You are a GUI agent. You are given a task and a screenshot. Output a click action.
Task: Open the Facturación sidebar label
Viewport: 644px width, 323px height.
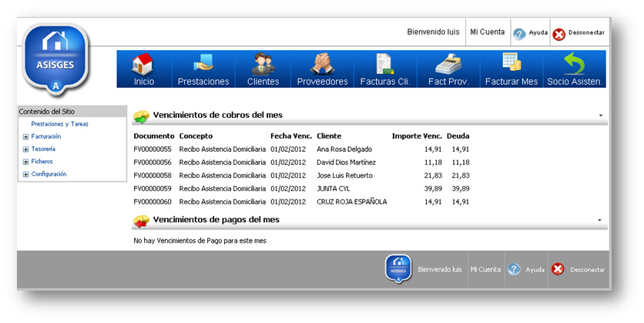coord(46,136)
